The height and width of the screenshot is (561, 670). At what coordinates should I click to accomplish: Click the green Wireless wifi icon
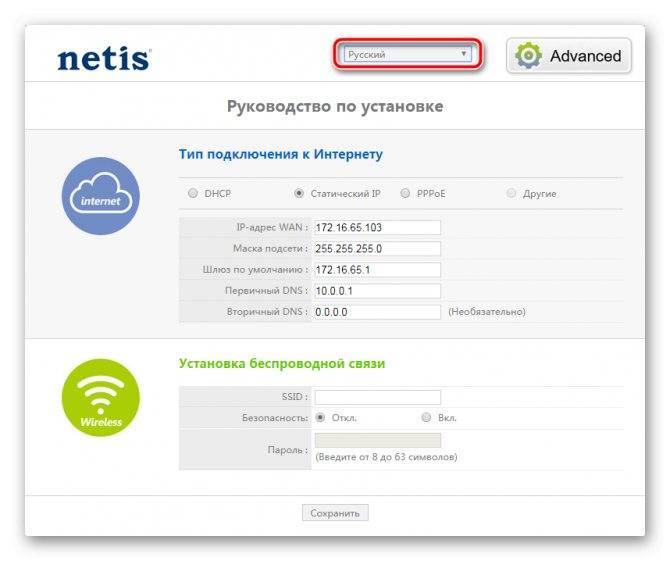click(x=101, y=397)
